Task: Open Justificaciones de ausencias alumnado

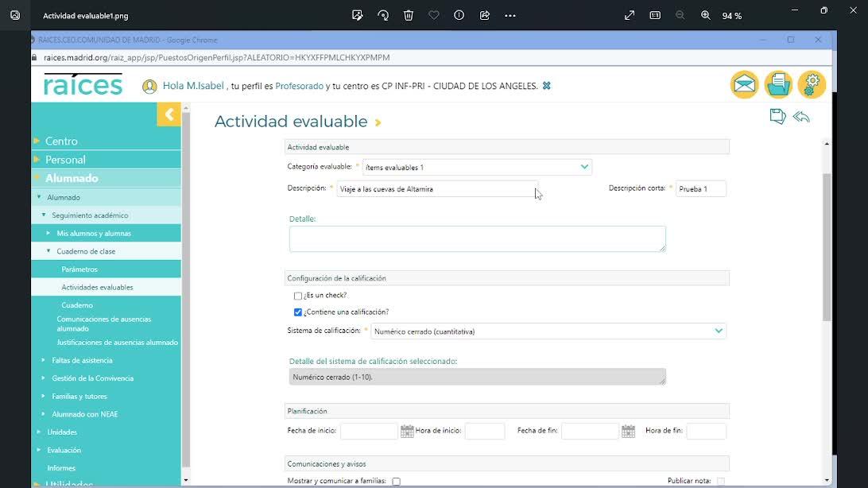Action: (118, 343)
